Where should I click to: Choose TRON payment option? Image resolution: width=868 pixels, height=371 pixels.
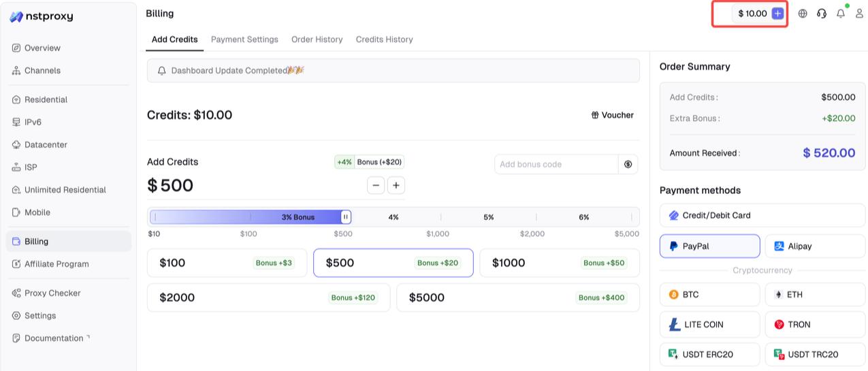pos(816,325)
